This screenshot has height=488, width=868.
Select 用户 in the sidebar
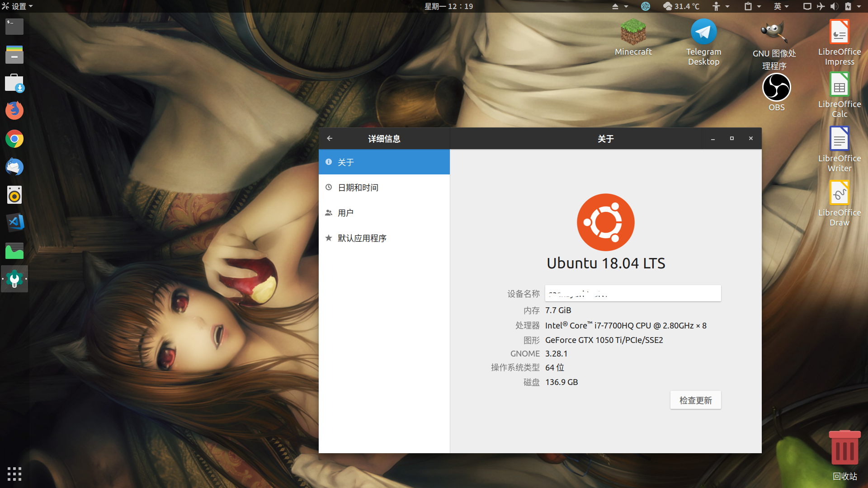coord(384,212)
